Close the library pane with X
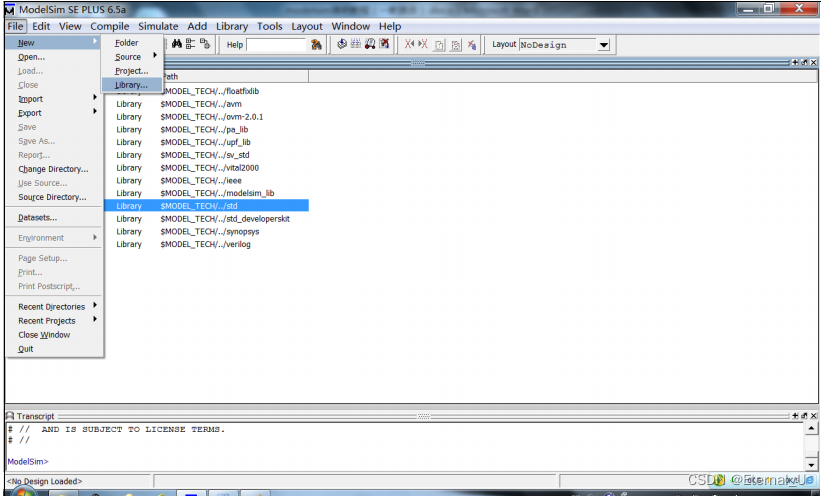Image resolution: width=821 pixels, height=496 pixels. 813,62
